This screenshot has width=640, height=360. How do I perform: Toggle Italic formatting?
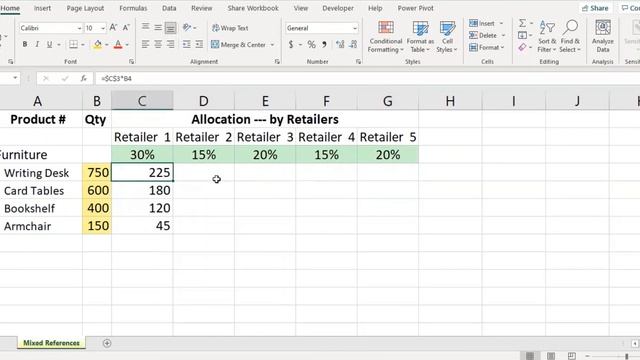coord(37,44)
